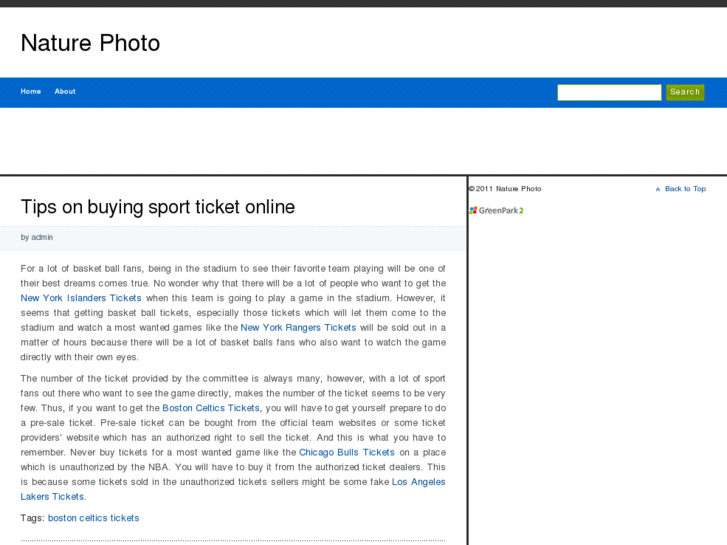Screen dimensions: 727x545
Task: Open the Los Angeles Lakers Tickets link
Action: click(x=418, y=482)
